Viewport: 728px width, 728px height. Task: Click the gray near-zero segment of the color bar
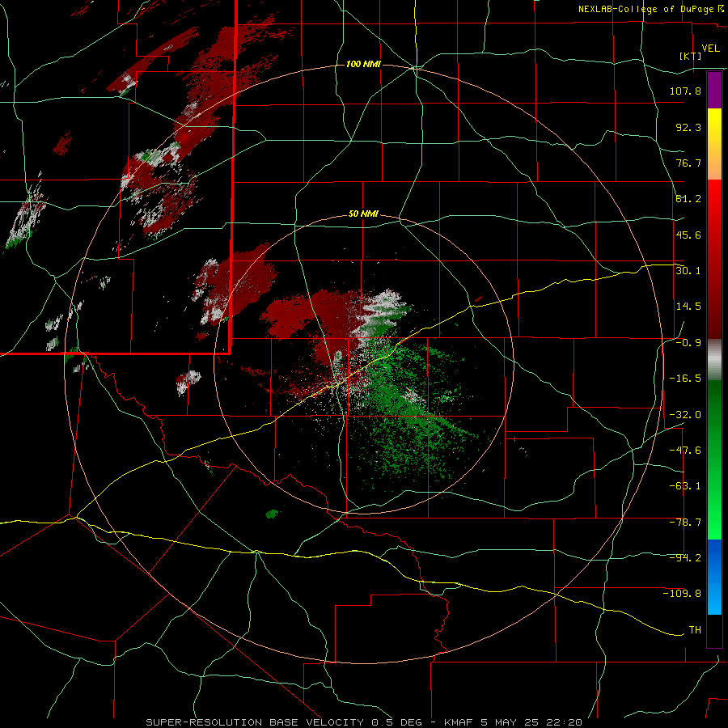pyautogui.click(x=714, y=360)
